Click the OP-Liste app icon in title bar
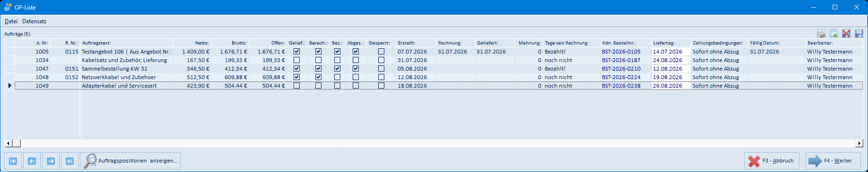 pos(8,7)
